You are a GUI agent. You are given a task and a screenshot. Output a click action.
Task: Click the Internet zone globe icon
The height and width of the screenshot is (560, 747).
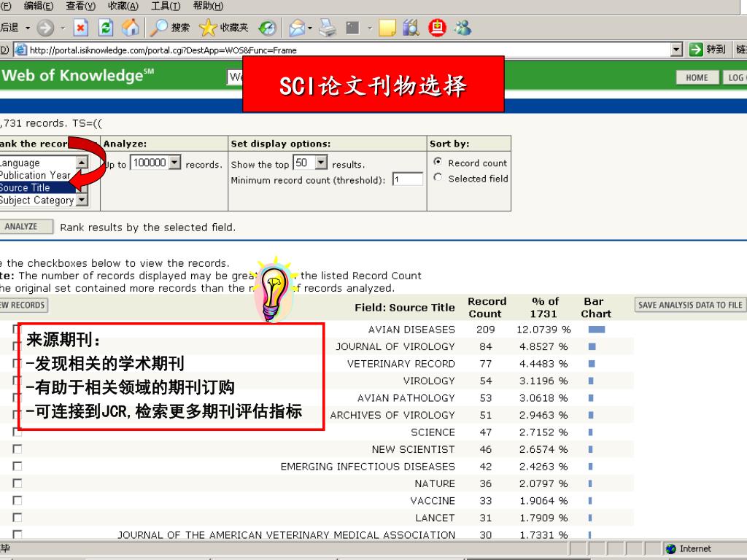coord(671,549)
